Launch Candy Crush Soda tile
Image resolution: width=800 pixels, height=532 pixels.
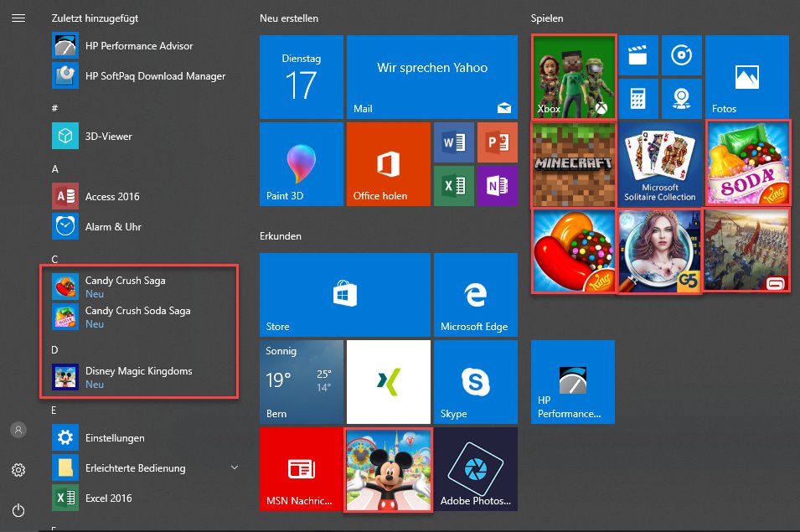tap(748, 163)
